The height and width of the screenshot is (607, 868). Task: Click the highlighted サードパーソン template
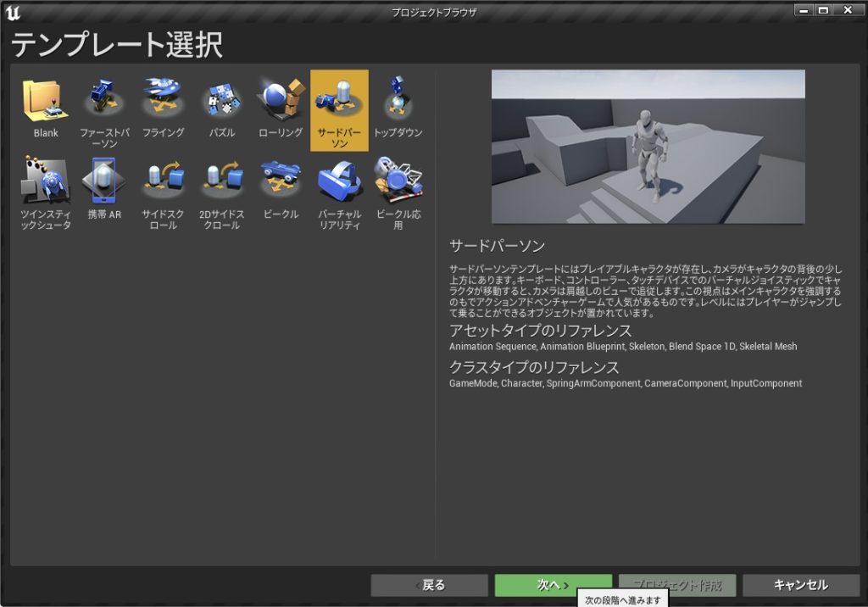coord(339,109)
